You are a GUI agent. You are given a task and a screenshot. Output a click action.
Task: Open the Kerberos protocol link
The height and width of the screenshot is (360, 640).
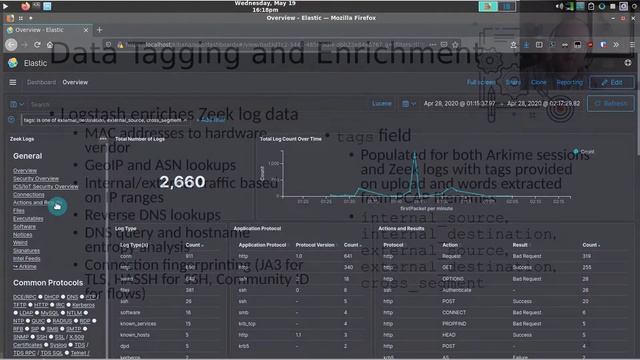pyautogui.click(x=83, y=305)
